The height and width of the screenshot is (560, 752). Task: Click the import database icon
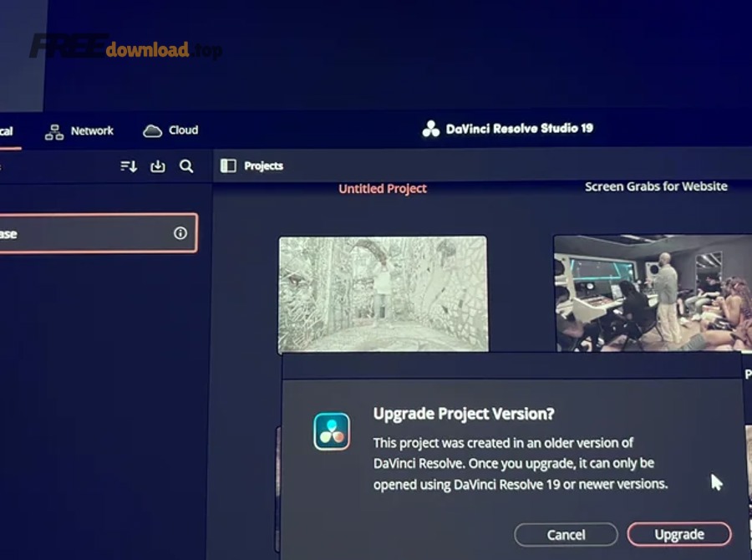pyautogui.click(x=158, y=166)
